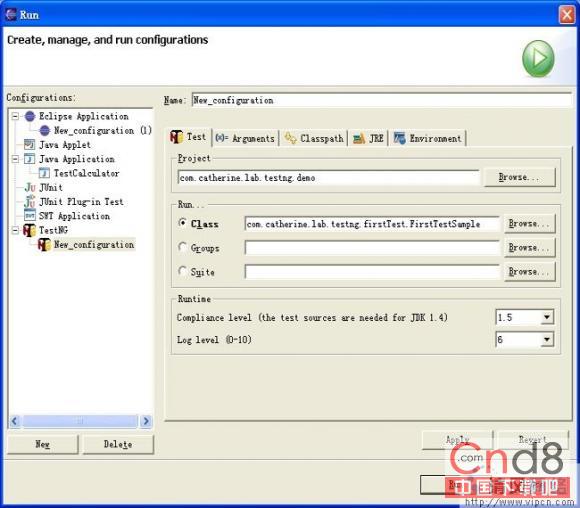Select the Suite radio button

point(182,271)
